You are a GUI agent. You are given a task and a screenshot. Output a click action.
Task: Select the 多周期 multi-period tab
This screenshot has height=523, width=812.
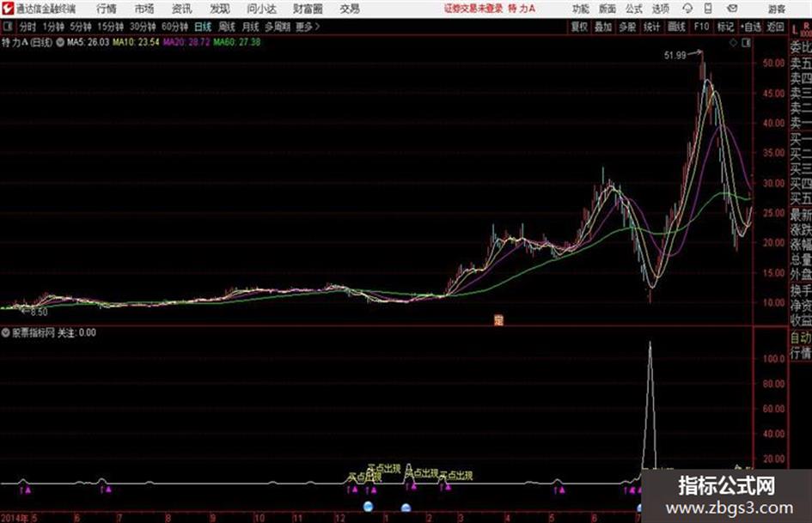pos(278,27)
